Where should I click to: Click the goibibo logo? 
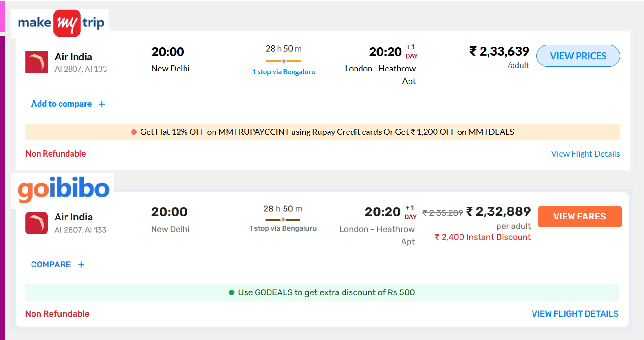click(x=64, y=189)
